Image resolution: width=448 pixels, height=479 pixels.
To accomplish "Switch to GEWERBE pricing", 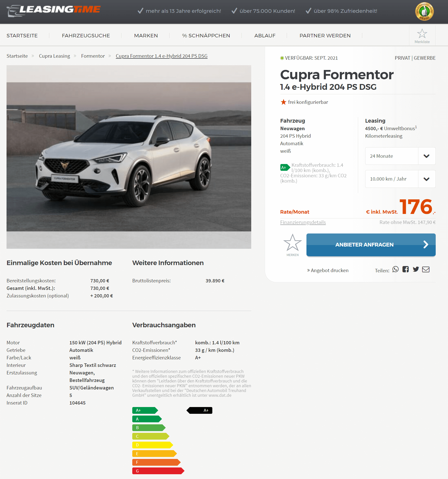I will tap(425, 58).
